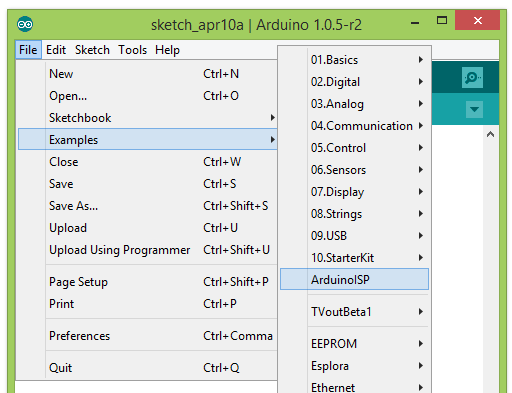Open the Help menu
Viewport: 512px width, 393px height.
pyautogui.click(x=167, y=50)
